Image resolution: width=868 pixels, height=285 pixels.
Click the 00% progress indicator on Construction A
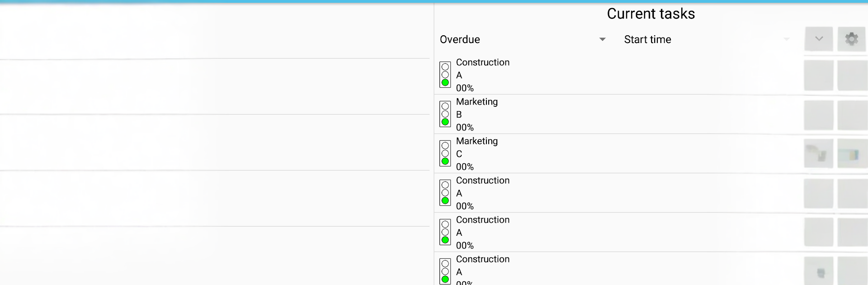pos(464,88)
